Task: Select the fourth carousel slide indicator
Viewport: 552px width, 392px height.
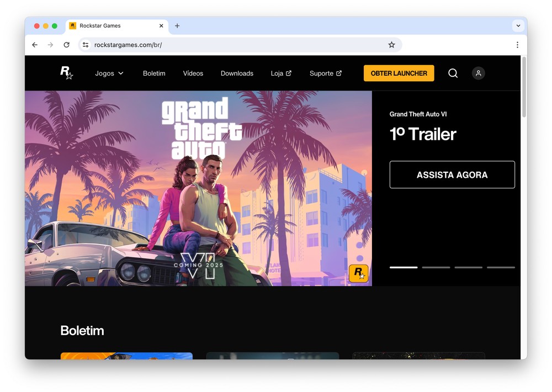Action: [x=501, y=267]
